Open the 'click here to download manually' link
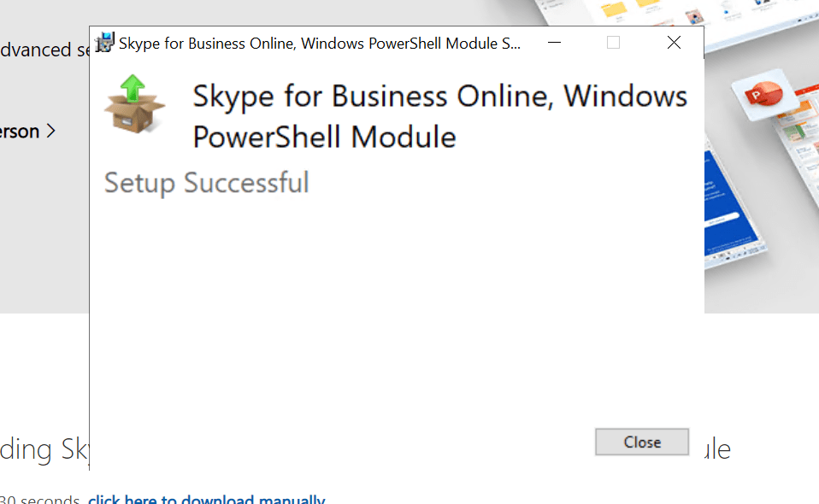 [206, 499]
